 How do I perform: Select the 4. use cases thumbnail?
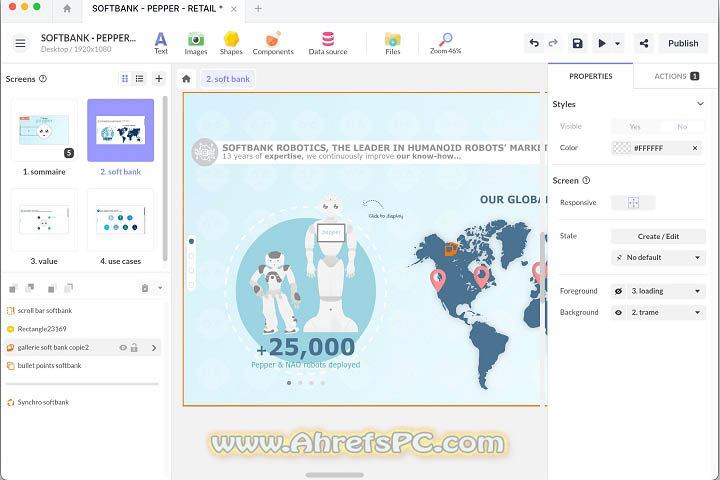point(121,220)
